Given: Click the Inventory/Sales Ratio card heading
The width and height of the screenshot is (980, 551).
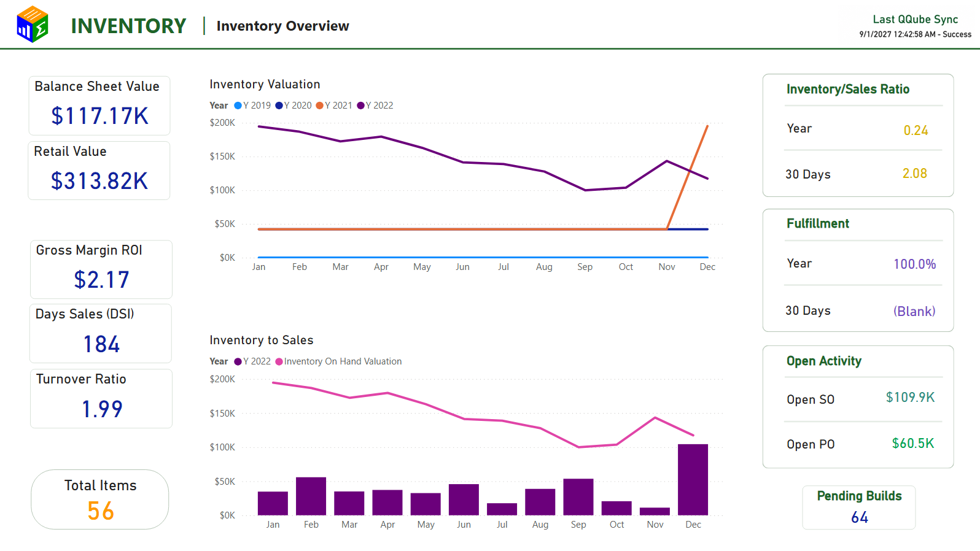Looking at the screenshot, I should (x=848, y=89).
